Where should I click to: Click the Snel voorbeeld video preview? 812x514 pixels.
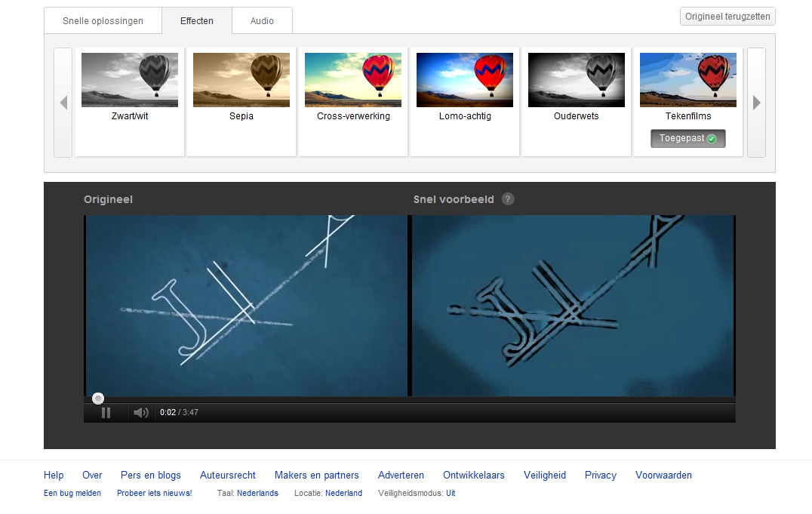(574, 306)
